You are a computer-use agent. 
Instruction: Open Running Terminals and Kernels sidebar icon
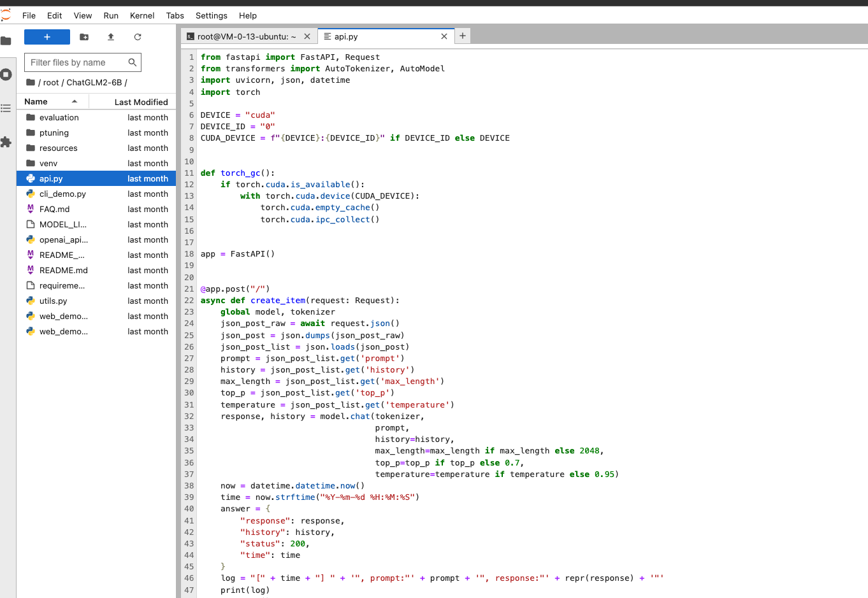6,75
